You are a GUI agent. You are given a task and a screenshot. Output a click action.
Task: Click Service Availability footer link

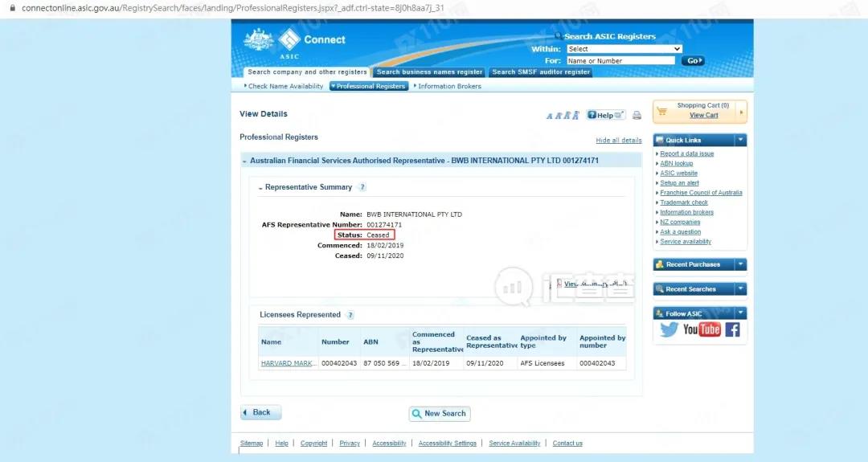[x=514, y=444]
